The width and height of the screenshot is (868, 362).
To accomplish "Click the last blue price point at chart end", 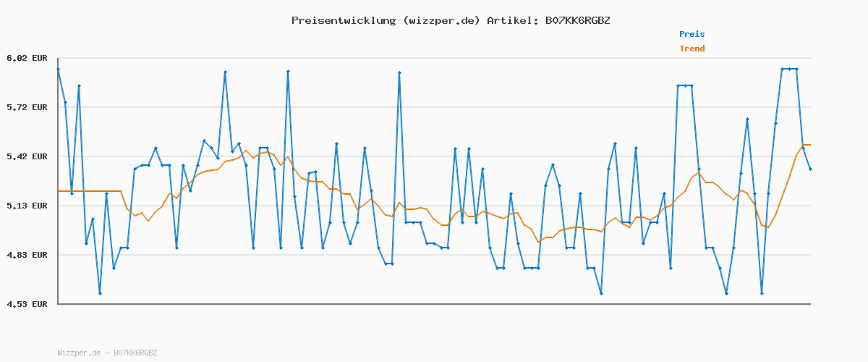I will pyautogui.click(x=810, y=169).
